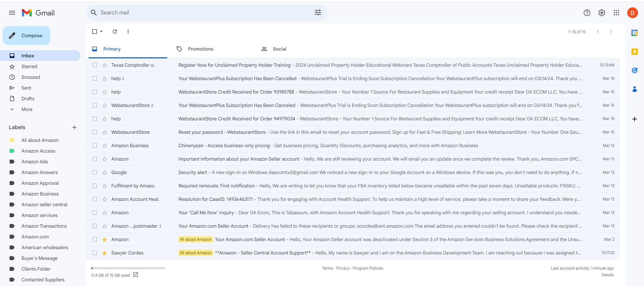Viewport: 644px width, 286px height.
Task: Select the Amazon postmaster email checkbox
Action: click(x=95, y=226)
